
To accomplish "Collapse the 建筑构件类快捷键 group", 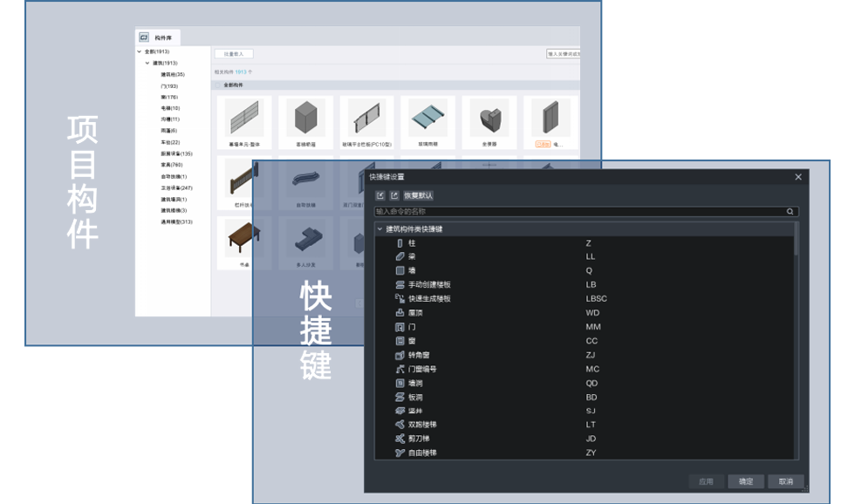I will [380, 229].
